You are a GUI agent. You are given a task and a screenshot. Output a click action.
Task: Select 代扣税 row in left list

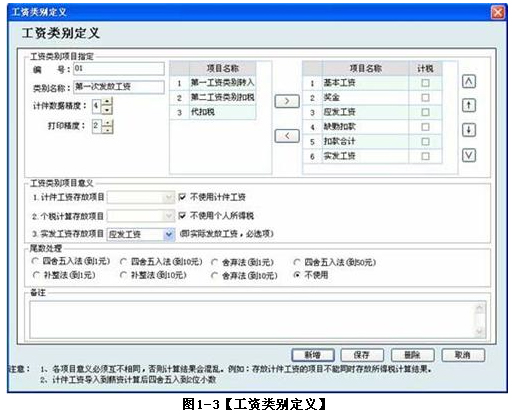pyautogui.click(x=213, y=112)
